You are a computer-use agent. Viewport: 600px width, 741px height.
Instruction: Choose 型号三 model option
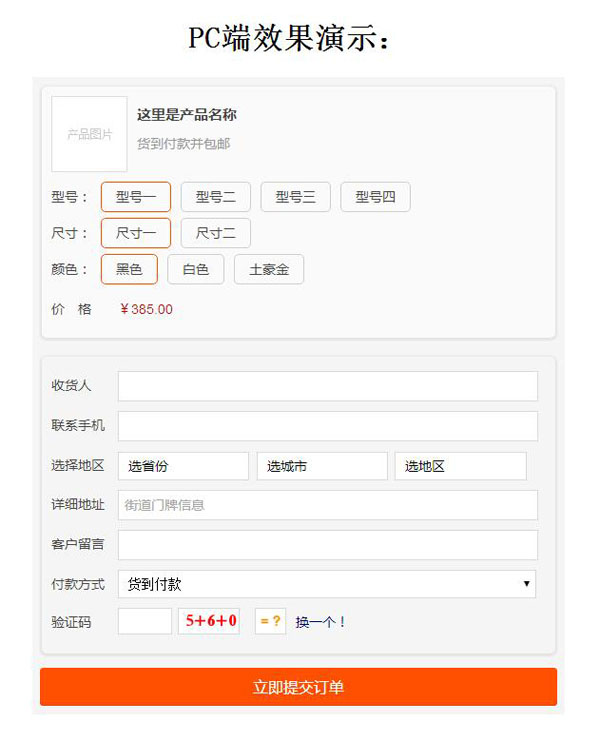point(296,197)
